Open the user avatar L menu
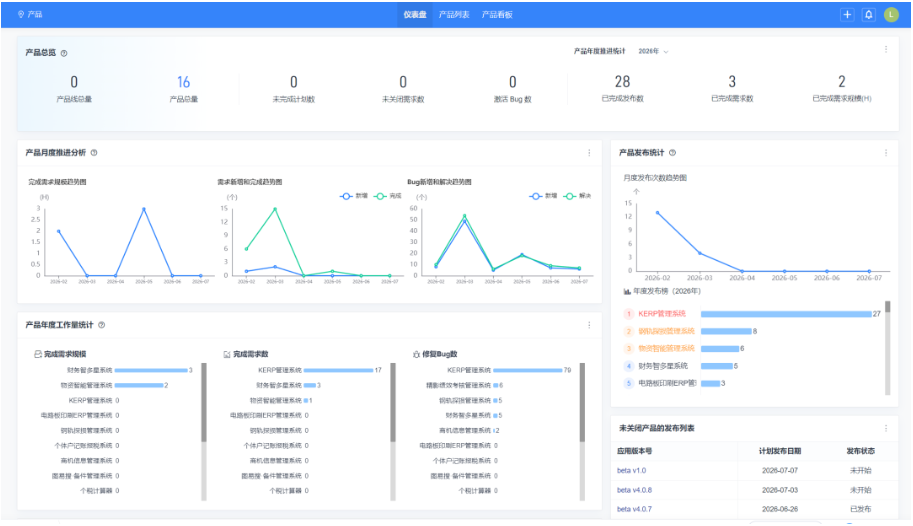 pyautogui.click(x=891, y=15)
